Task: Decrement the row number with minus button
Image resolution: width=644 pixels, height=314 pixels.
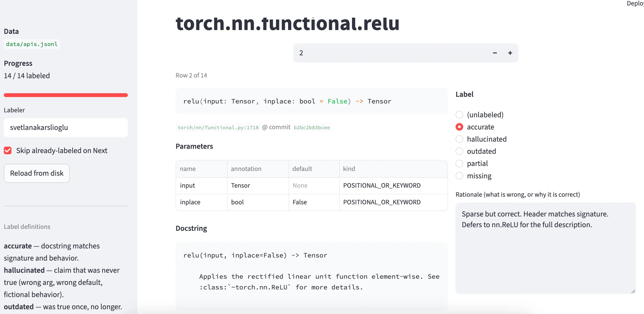Action: pyautogui.click(x=495, y=53)
